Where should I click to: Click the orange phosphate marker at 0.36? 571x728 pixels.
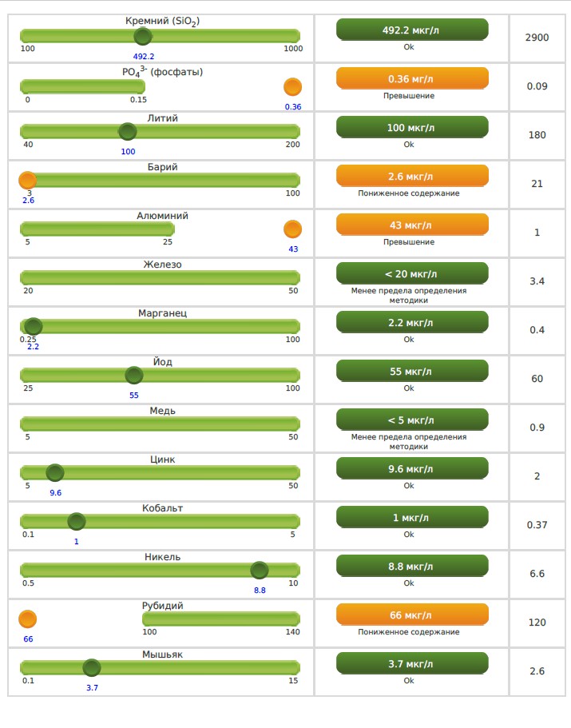click(292, 87)
